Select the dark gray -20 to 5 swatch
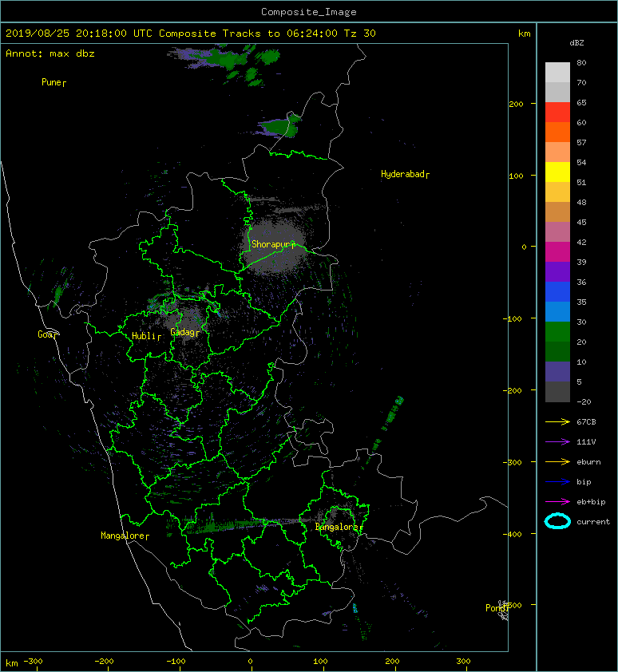618x672 pixels. (x=557, y=391)
